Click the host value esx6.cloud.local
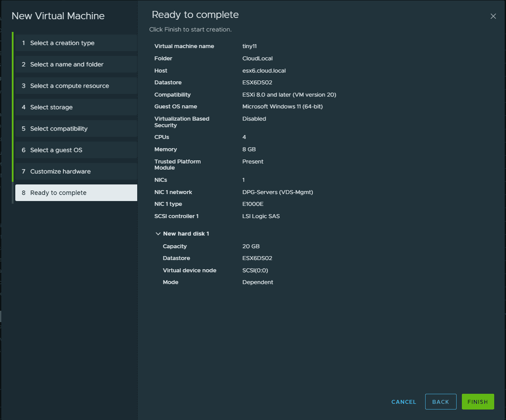The image size is (506, 420). (x=264, y=70)
